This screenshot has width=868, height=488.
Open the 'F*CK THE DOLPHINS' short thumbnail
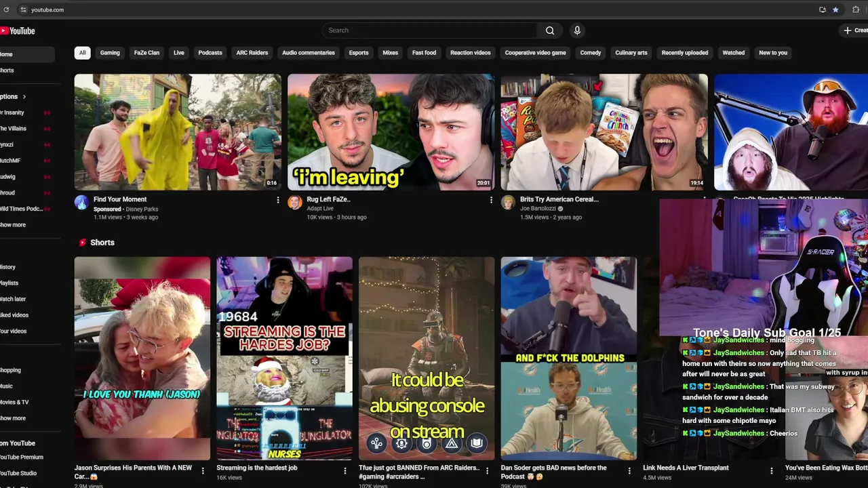pos(568,359)
